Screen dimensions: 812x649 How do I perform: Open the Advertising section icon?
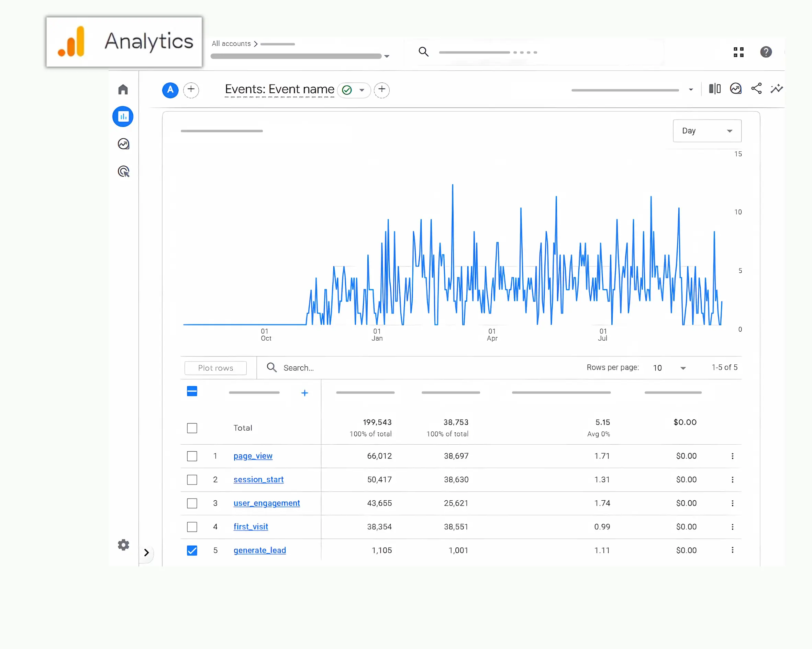(x=123, y=172)
